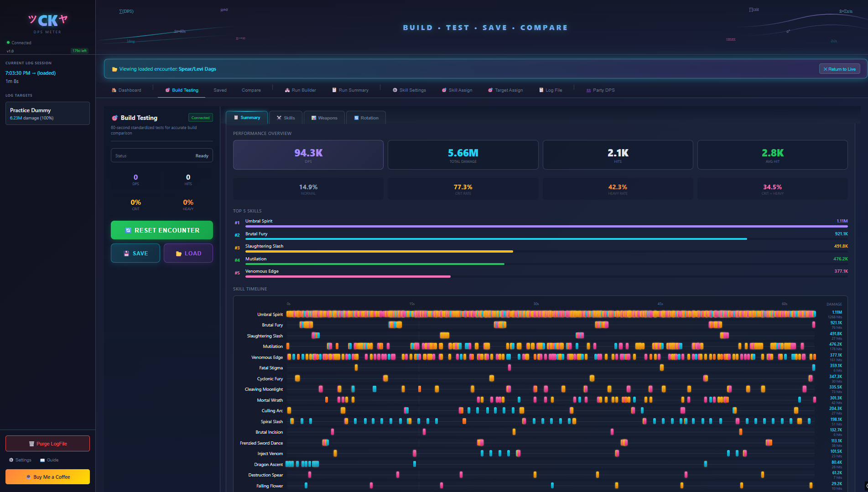The image size is (868, 492).
Task: Click the Log File document icon
Action: click(x=541, y=90)
